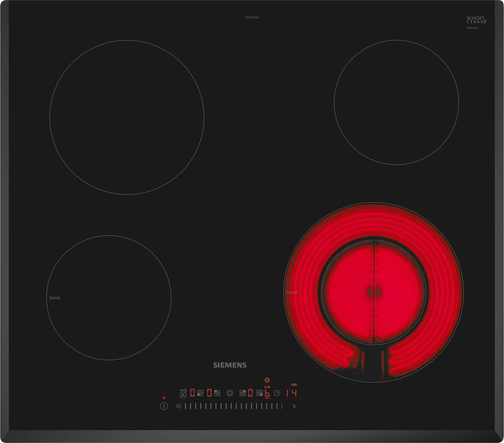The height and width of the screenshot is (443, 504).
Task: Tap the dual-ring zone extension symbol
Action: (x=230, y=393)
